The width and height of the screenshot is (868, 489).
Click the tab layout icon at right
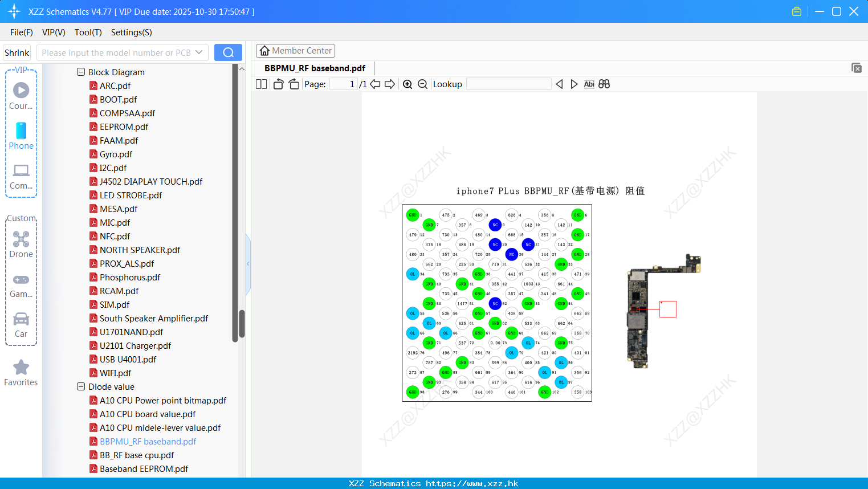856,68
